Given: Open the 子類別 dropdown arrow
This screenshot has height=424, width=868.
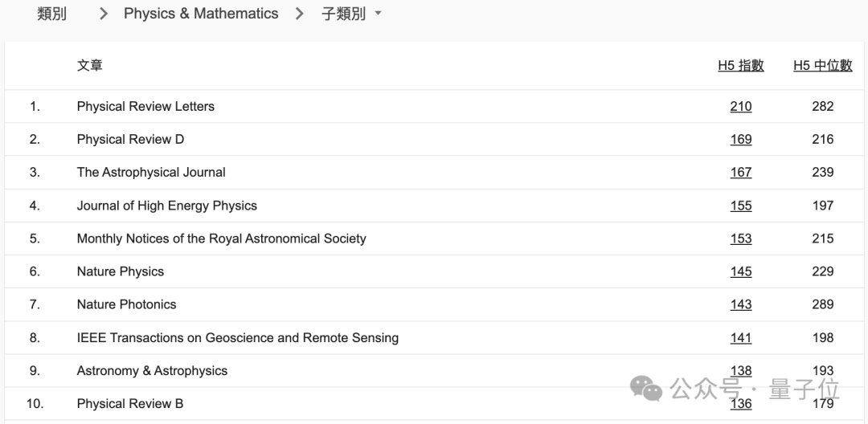Looking at the screenshot, I should 378,14.
